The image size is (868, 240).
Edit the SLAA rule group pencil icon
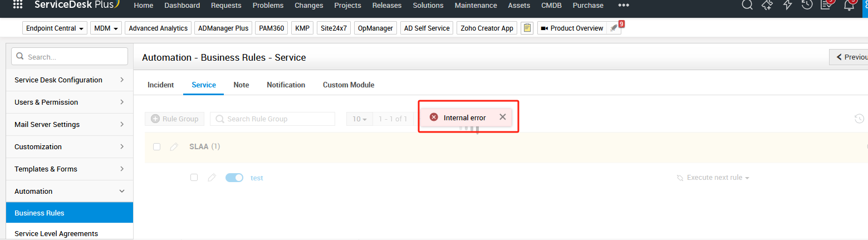pos(174,146)
